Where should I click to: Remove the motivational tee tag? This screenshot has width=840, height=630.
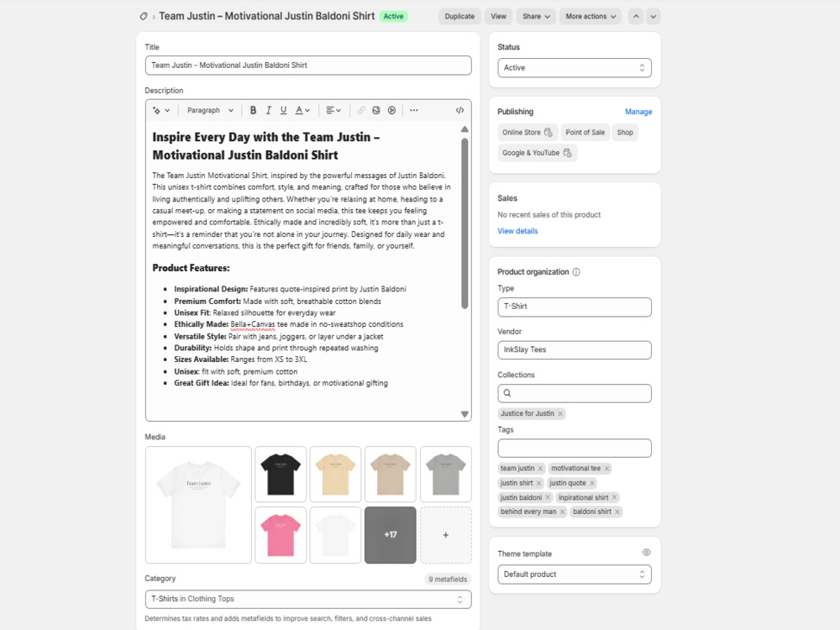(x=607, y=468)
